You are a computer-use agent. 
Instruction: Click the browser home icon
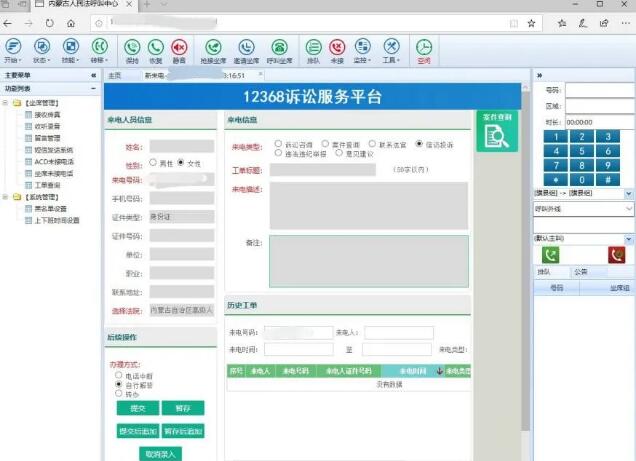[71, 24]
